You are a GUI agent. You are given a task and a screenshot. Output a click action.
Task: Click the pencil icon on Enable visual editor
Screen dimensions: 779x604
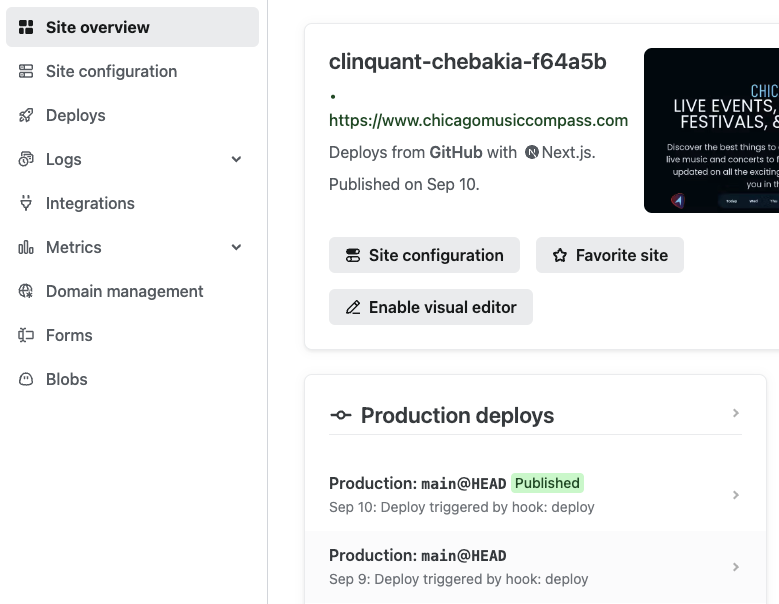click(353, 307)
